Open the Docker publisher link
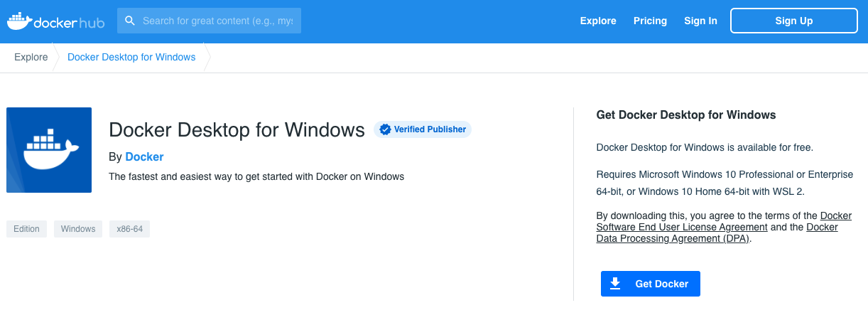 click(x=144, y=156)
